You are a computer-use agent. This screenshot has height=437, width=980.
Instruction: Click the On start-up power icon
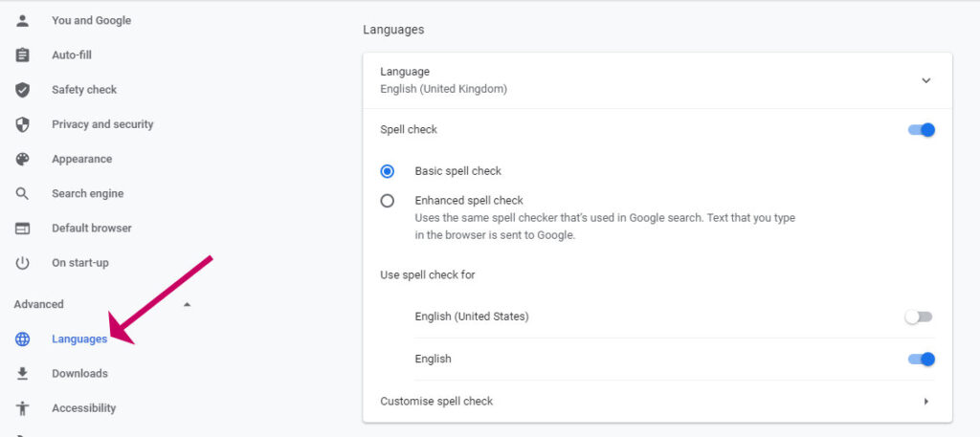pyautogui.click(x=23, y=263)
